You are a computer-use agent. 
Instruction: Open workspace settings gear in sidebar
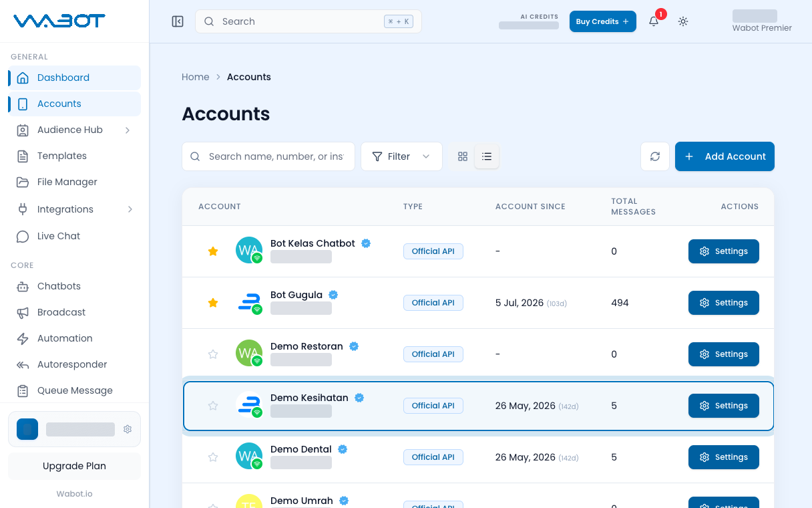(x=128, y=429)
